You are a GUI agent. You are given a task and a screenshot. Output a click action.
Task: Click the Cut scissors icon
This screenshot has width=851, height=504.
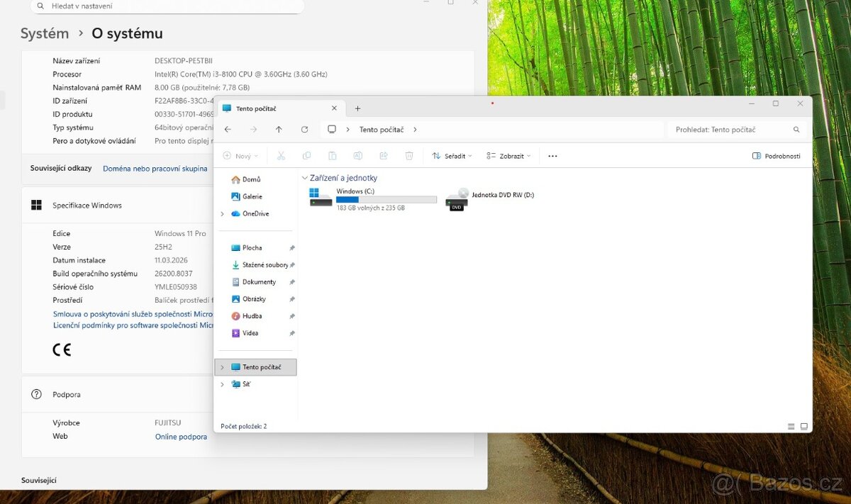281,156
